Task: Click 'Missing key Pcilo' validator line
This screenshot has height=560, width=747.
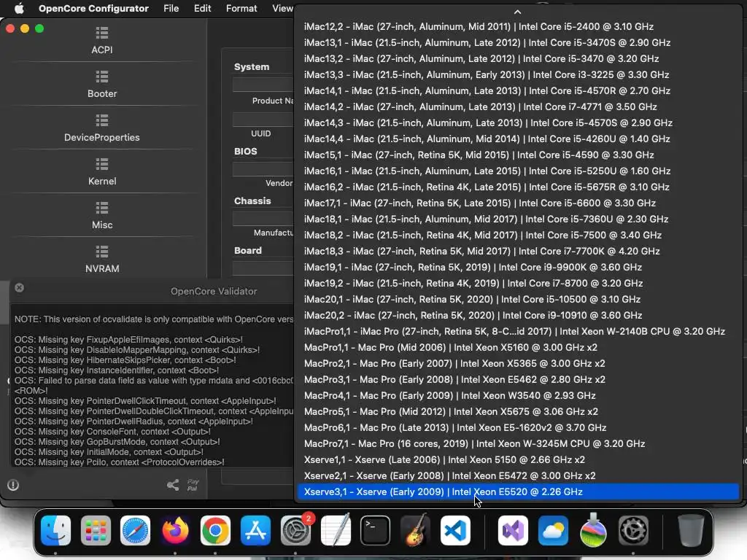Action: 120,462
